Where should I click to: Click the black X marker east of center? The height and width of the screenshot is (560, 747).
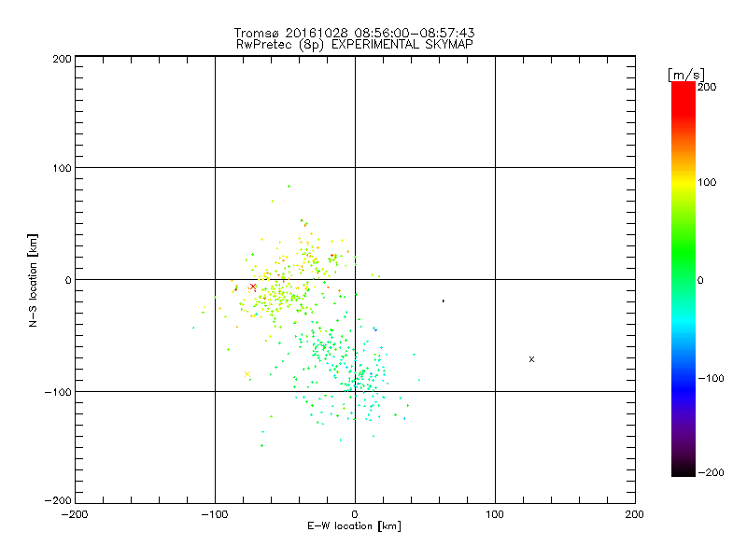[x=531, y=359]
